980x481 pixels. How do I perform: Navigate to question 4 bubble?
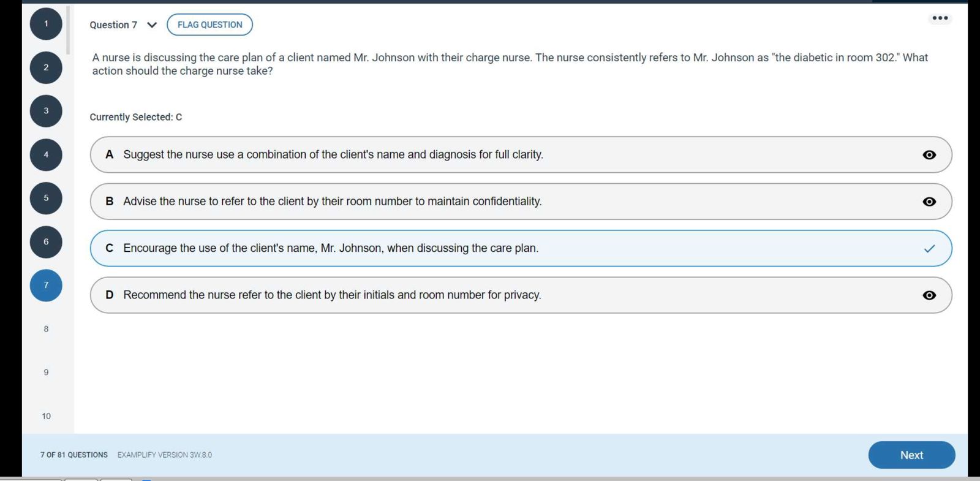(x=46, y=154)
